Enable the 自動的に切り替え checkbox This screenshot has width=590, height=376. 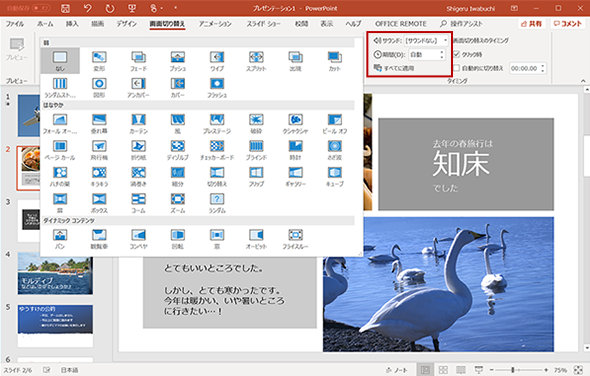[456, 68]
